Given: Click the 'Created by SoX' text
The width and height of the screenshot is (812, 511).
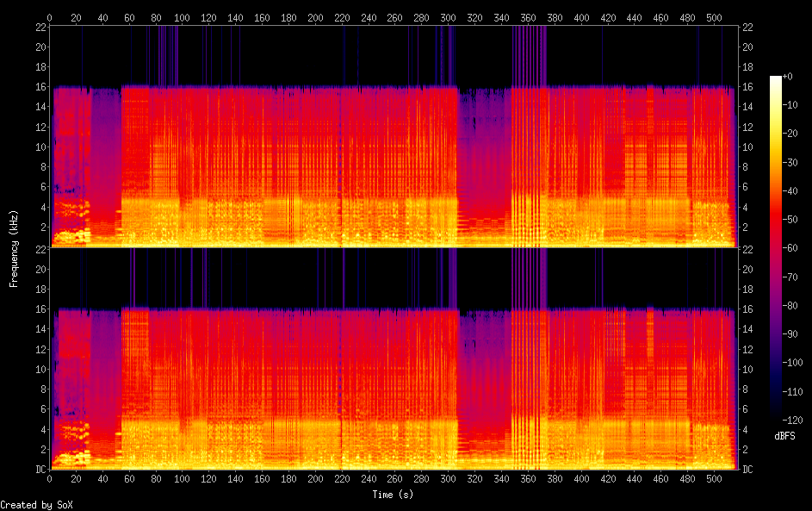Looking at the screenshot, I should point(29,504).
